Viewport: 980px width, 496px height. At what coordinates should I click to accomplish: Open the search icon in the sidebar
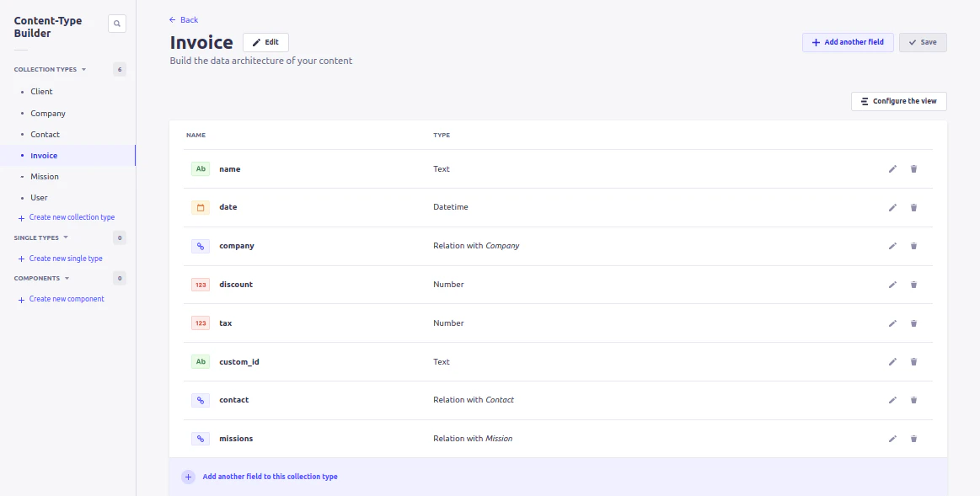click(x=116, y=24)
